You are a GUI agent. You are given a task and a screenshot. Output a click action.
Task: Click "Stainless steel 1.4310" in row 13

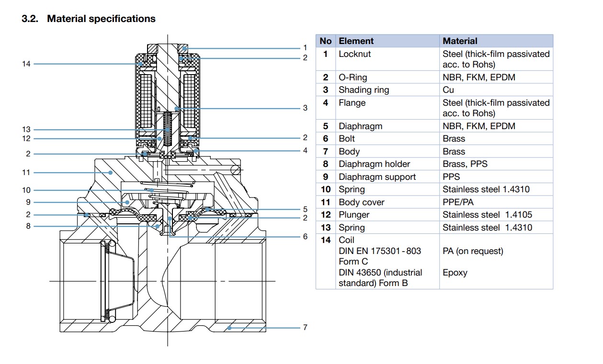pos(487,228)
